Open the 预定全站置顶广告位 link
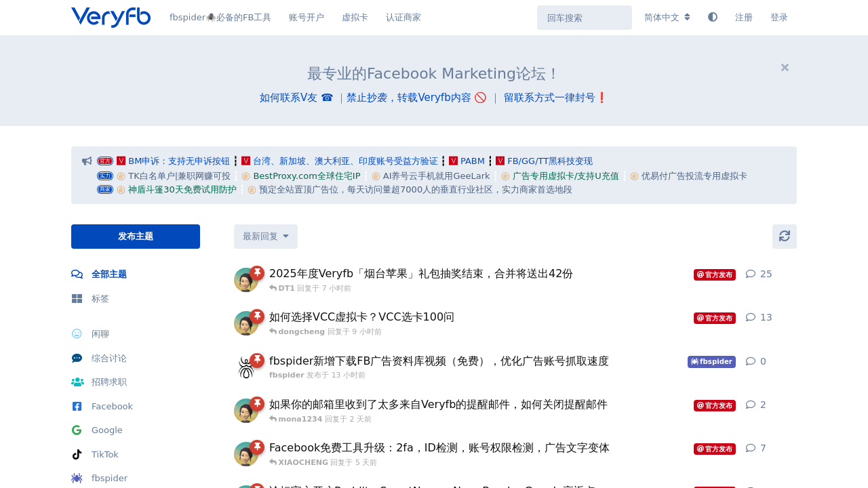The height and width of the screenshot is (488, 868). 416,190
